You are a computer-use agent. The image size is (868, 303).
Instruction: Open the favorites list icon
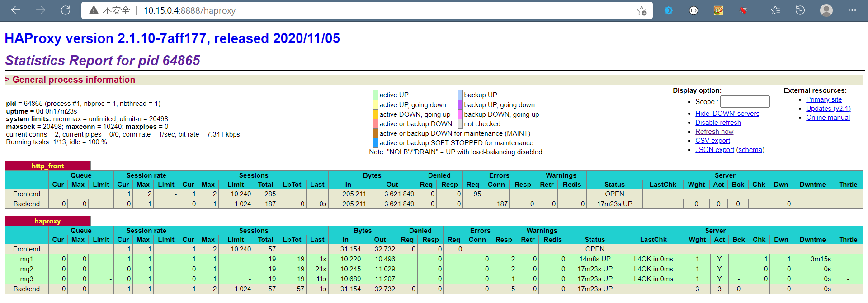pos(775,10)
